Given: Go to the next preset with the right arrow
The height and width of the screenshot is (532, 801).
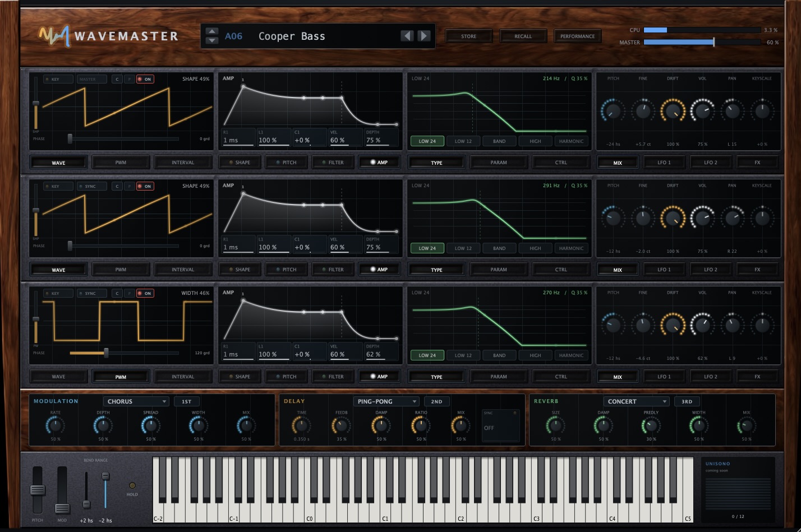Looking at the screenshot, I should [424, 36].
